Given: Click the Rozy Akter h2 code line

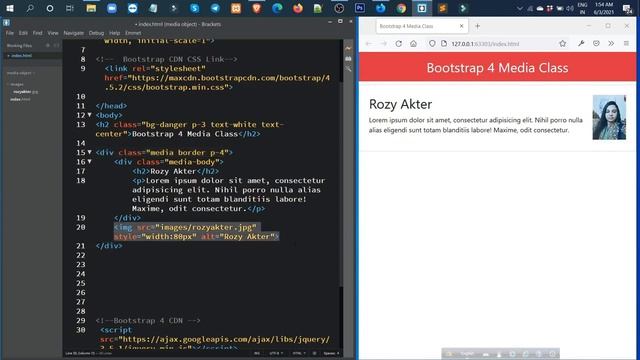Looking at the screenshot, I should pos(176,171).
